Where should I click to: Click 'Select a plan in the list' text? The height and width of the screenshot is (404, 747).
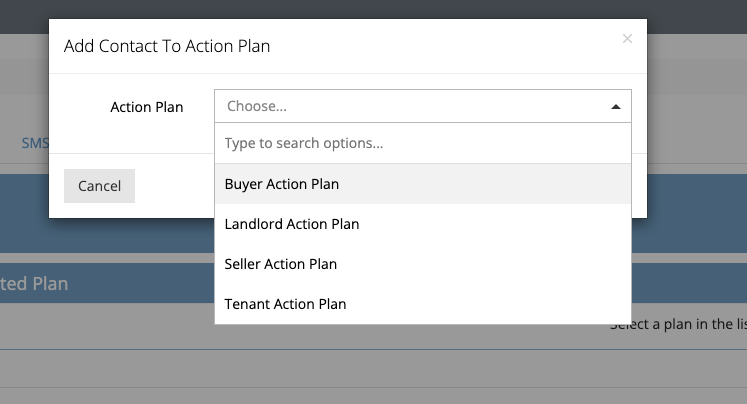(677, 324)
